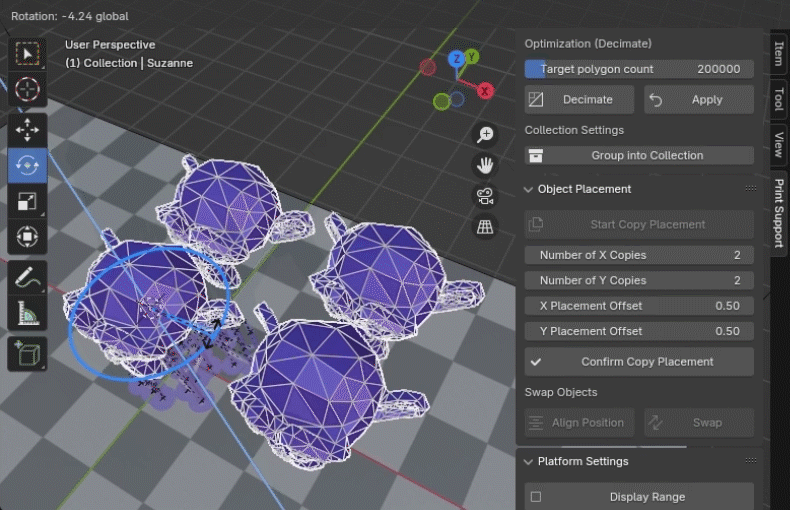Click the 'Rotation: -4.24 global' status text
The image size is (790, 510).
[x=70, y=16]
